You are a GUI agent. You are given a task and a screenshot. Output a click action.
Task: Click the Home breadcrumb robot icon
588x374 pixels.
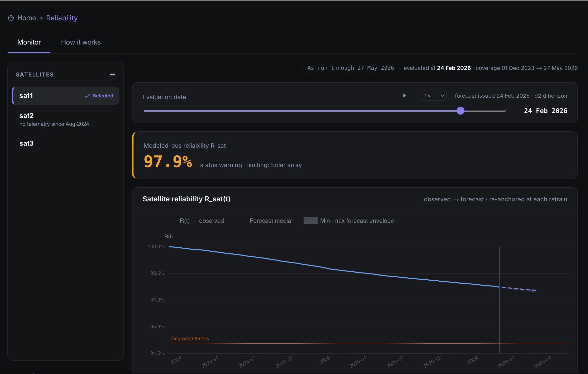(11, 18)
